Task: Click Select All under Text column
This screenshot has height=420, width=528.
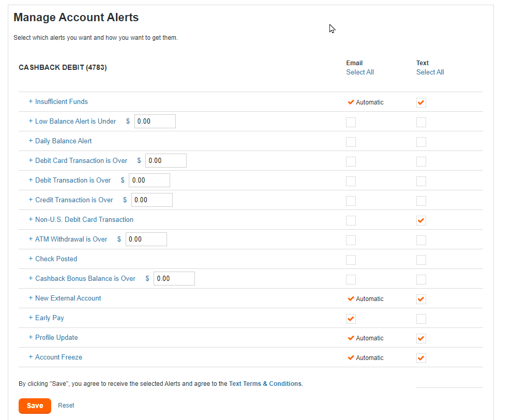Action: pos(430,72)
